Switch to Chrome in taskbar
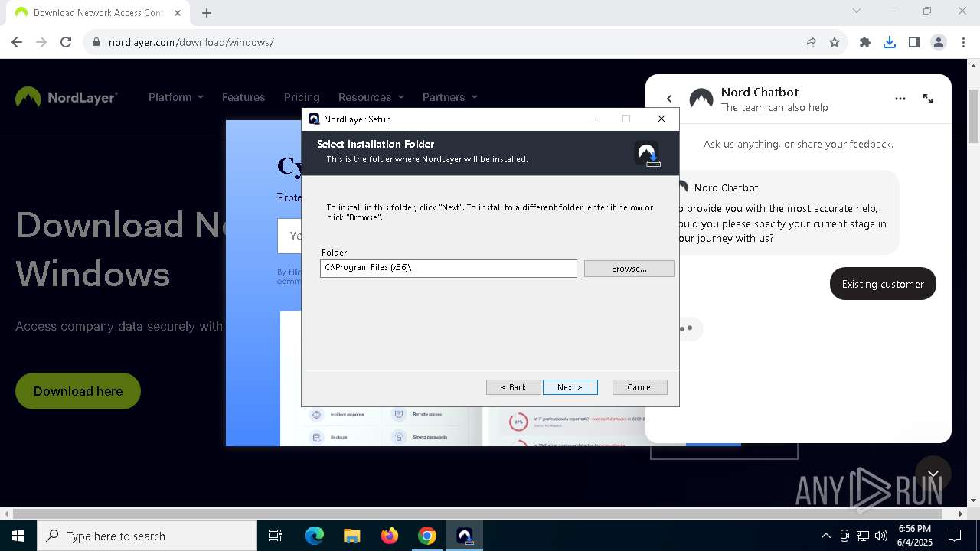The image size is (980, 551). click(x=427, y=536)
